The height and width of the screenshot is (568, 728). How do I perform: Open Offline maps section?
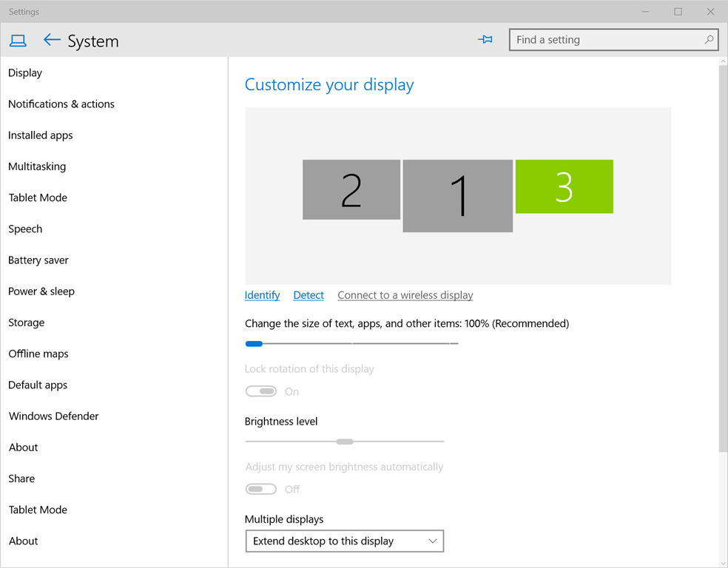pyautogui.click(x=38, y=354)
